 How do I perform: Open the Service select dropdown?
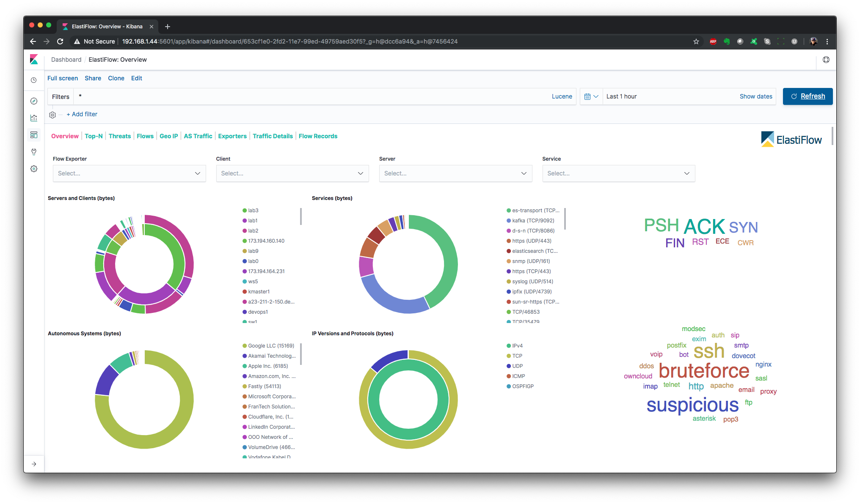click(x=618, y=173)
